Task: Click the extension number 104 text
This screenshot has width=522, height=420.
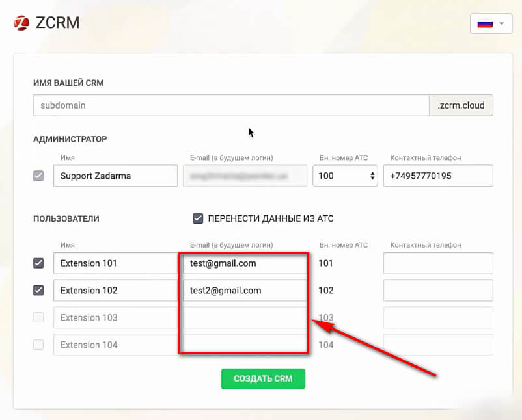Action: pyautogui.click(x=325, y=345)
